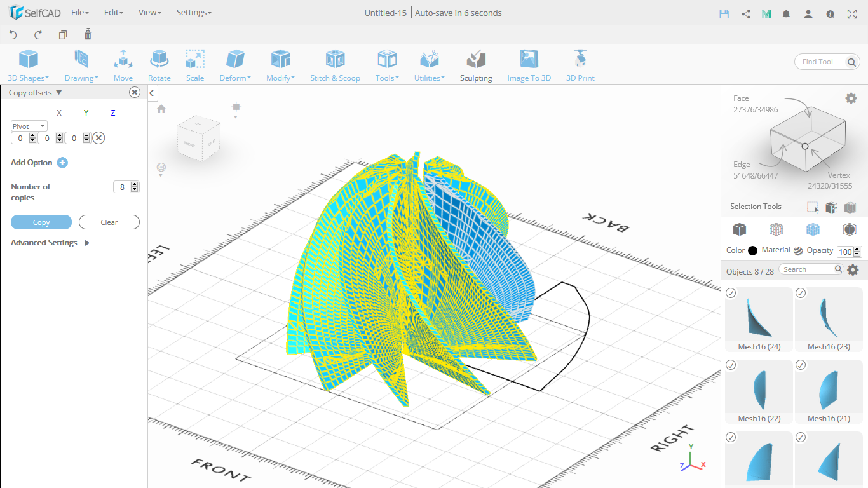Increase the Opacity value stepper

[x=857, y=249]
